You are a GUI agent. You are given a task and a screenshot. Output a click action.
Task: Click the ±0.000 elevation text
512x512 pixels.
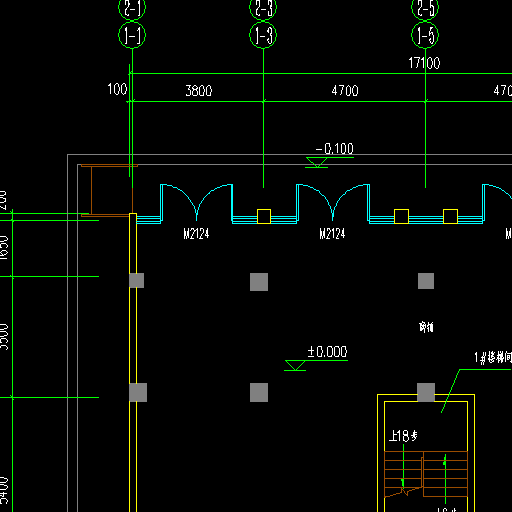pos(327,352)
